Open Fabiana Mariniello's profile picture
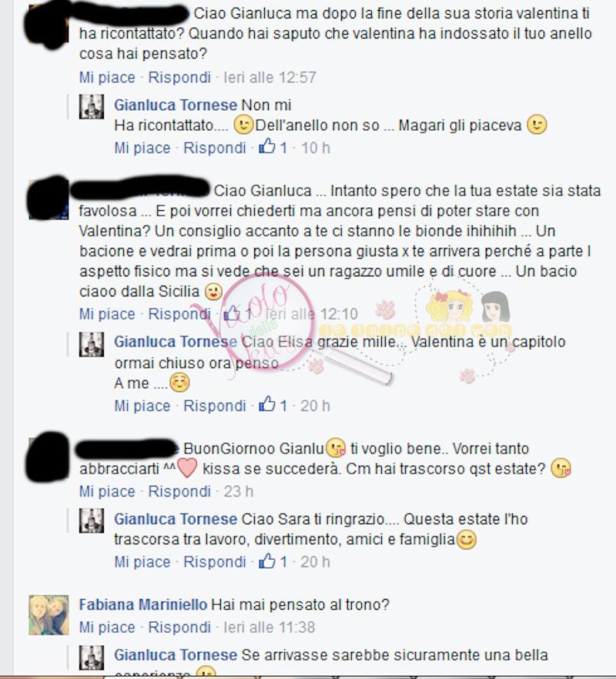This screenshot has height=679, width=616. click(49, 615)
